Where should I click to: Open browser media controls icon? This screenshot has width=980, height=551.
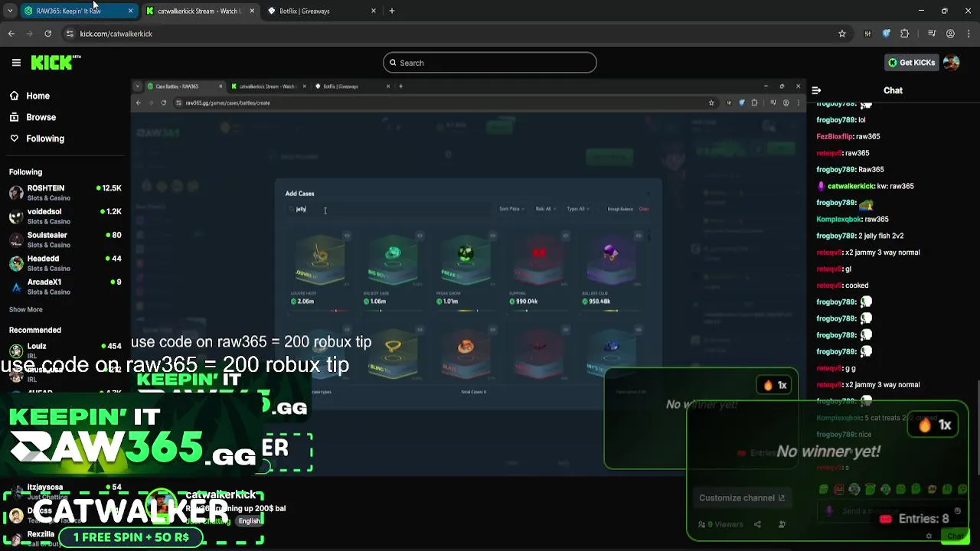pos(932,34)
